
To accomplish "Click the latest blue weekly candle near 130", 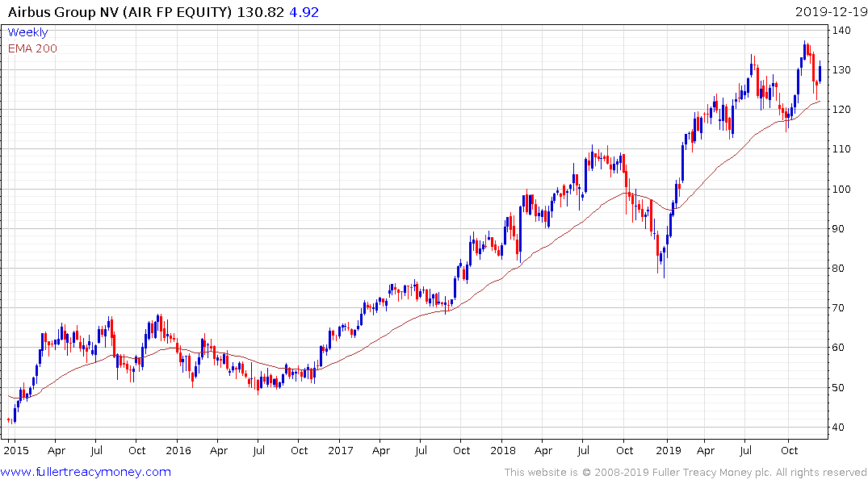I will point(820,73).
